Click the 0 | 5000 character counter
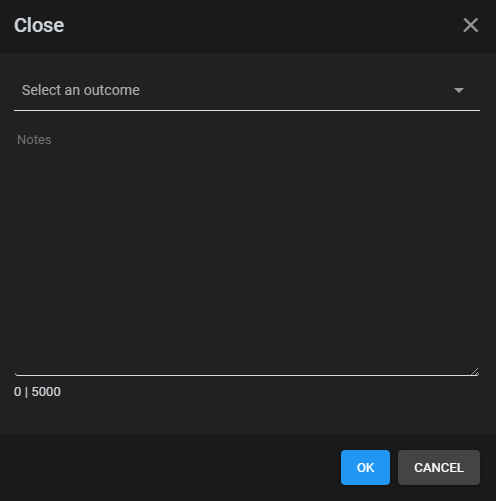The width and height of the screenshot is (496, 501). click(x=37, y=392)
